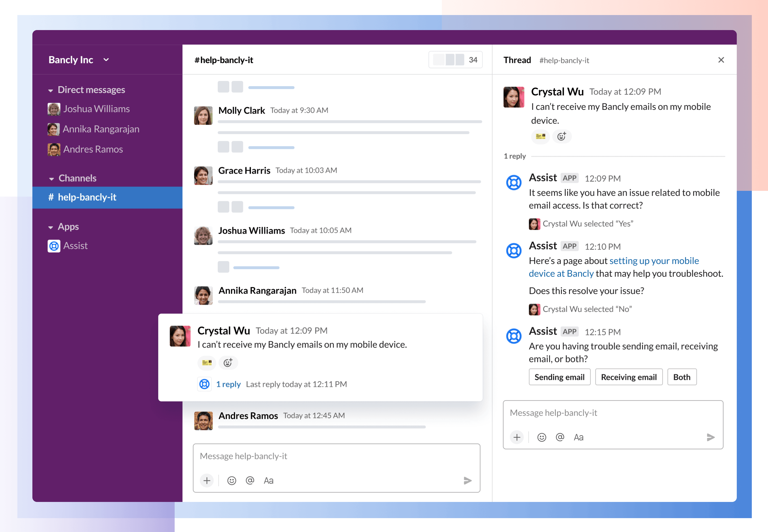Click the close thread panel button
This screenshot has width=768, height=532.
click(x=721, y=60)
